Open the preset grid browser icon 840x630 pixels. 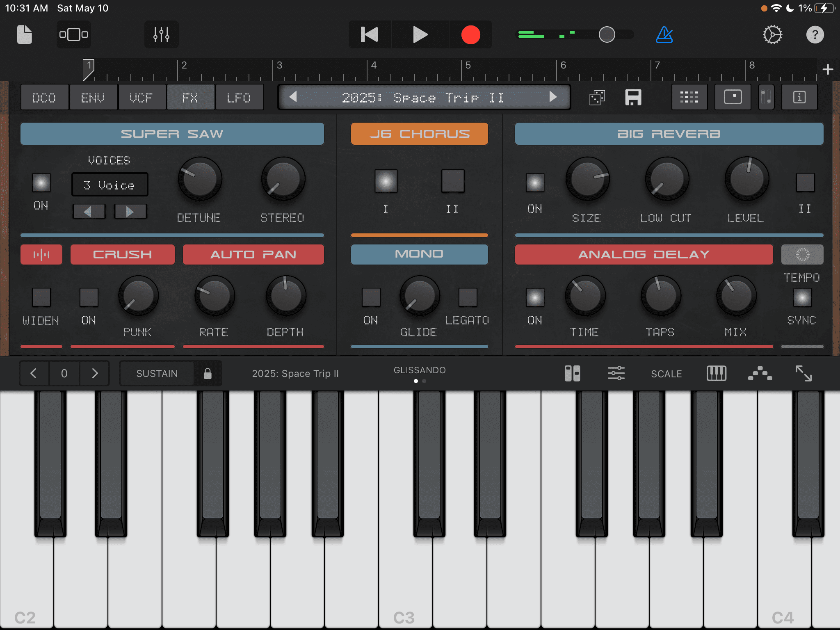[x=689, y=97]
